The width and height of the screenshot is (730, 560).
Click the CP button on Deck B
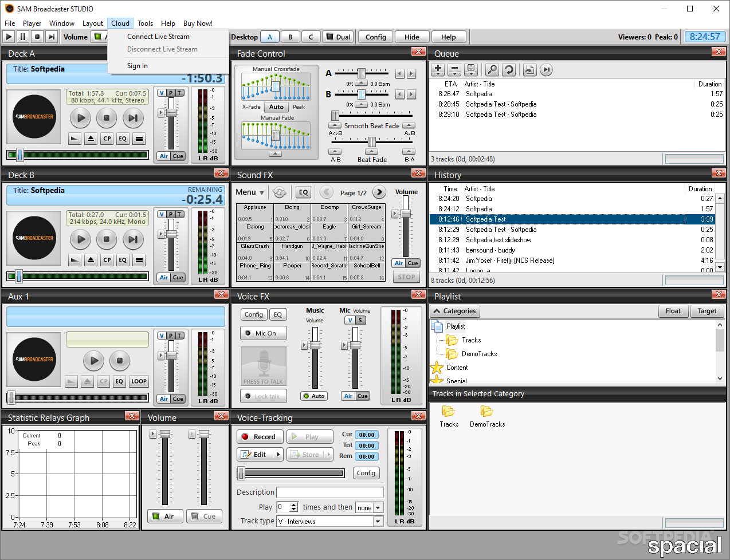(107, 260)
